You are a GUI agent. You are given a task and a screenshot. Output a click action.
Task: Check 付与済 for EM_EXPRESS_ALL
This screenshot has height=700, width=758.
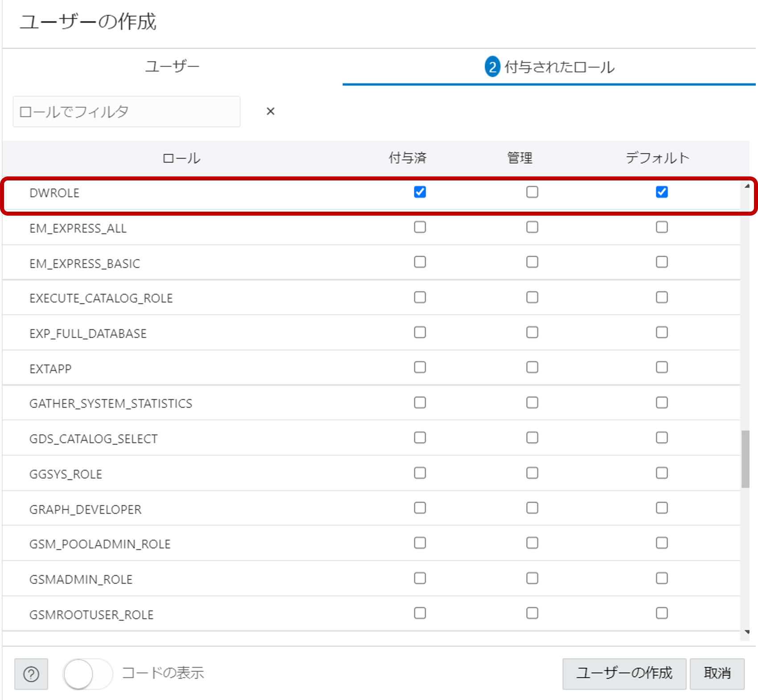click(x=419, y=227)
